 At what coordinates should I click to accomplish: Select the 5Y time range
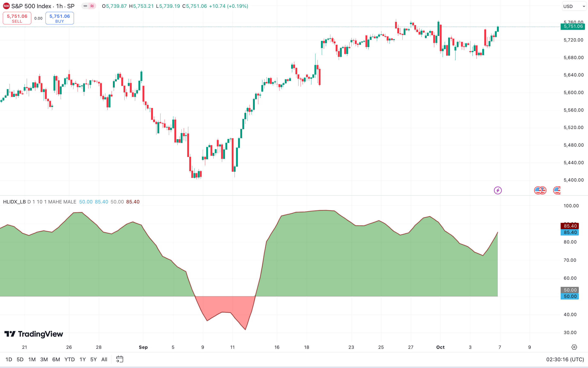pos(94,359)
